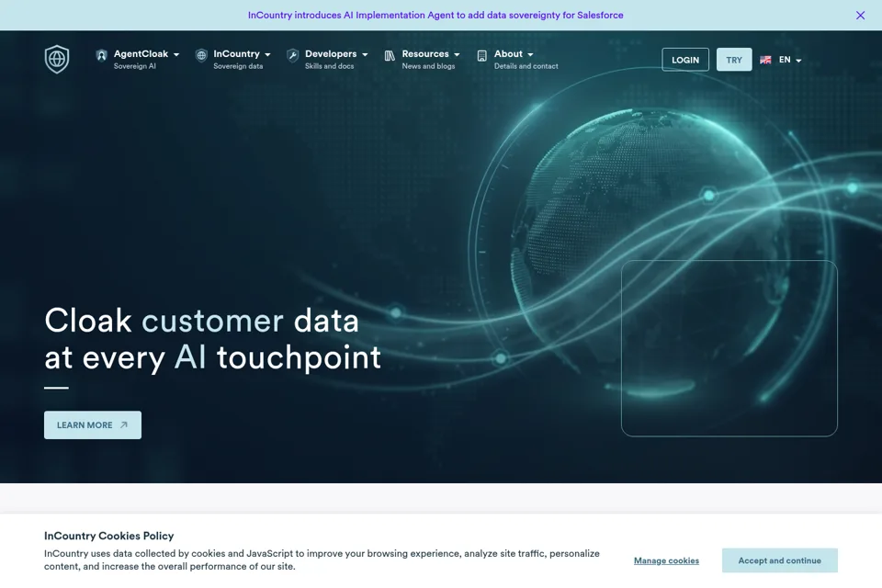Expand the About menu arrow
This screenshot has width=882, height=588.
[x=530, y=54]
